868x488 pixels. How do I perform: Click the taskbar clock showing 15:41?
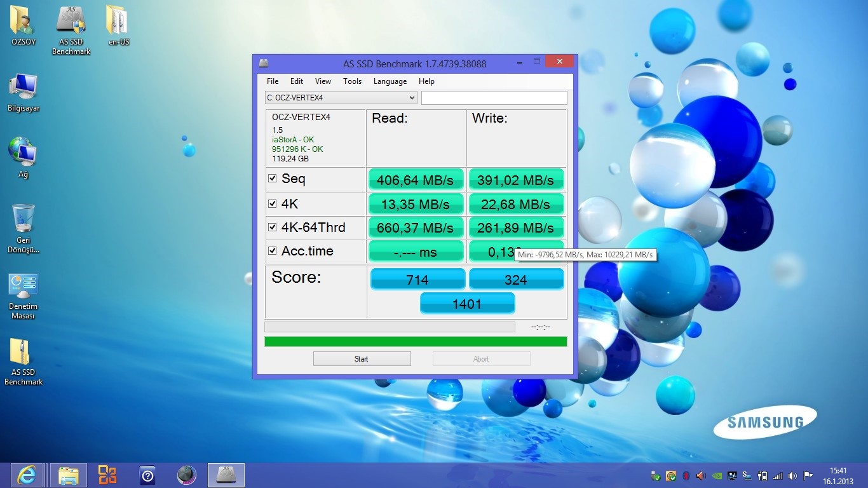pyautogui.click(x=838, y=475)
